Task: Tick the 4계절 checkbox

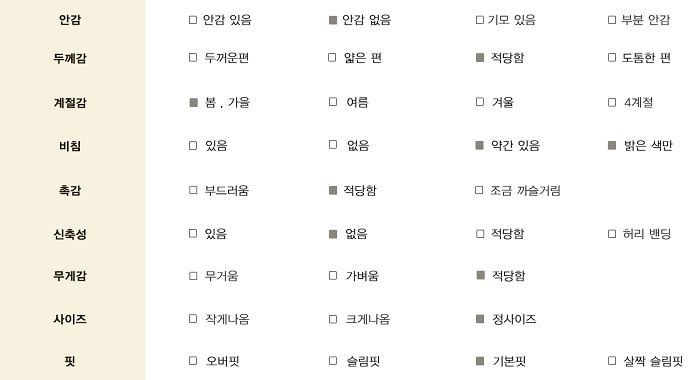Action: [612, 103]
